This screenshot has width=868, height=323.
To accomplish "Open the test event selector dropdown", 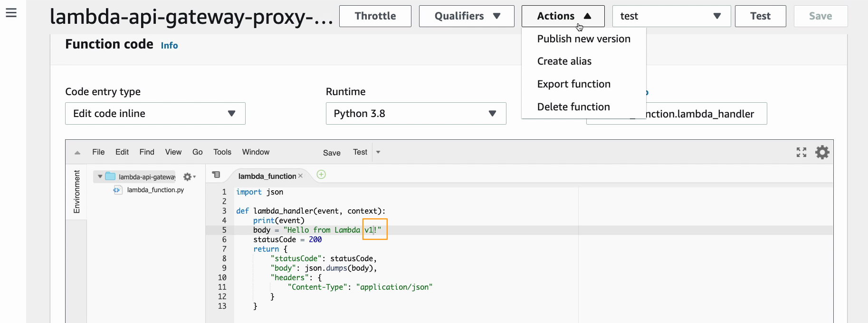I will [x=671, y=16].
